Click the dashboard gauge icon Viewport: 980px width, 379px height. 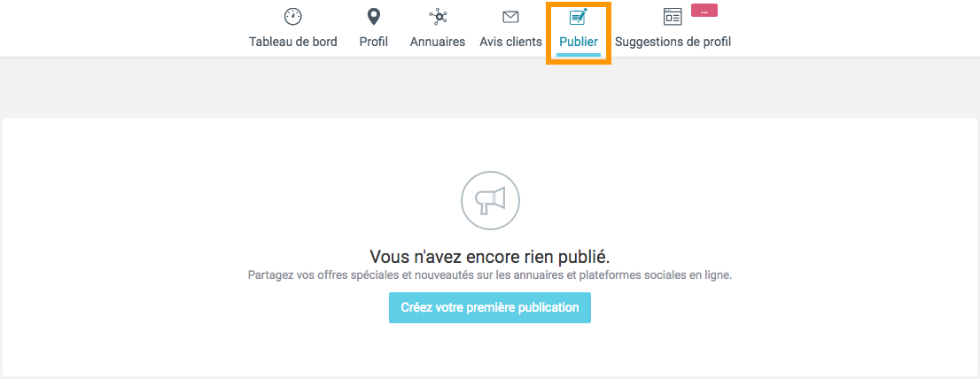click(x=292, y=16)
